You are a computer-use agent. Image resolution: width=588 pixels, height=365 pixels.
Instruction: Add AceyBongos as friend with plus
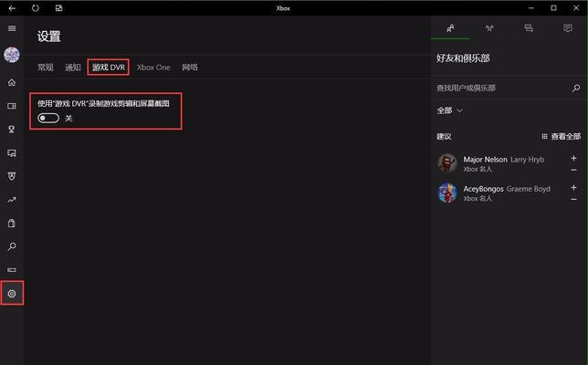[x=573, y=187]
